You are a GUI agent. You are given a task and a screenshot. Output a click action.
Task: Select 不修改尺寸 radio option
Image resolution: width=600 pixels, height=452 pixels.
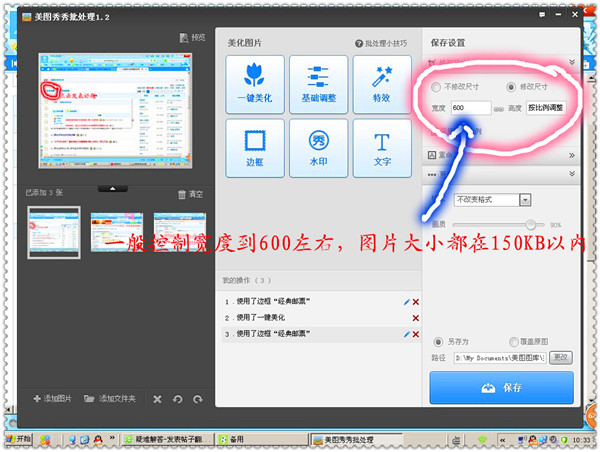[435, 87]
